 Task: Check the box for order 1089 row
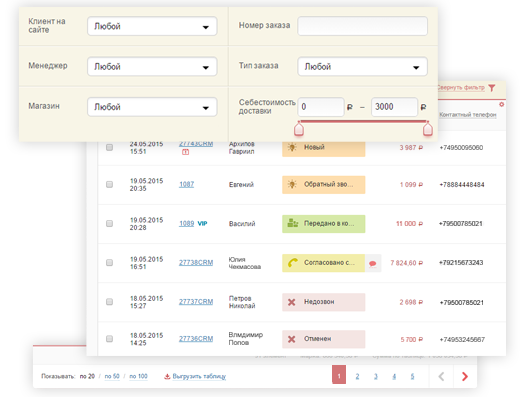[109, 224]
